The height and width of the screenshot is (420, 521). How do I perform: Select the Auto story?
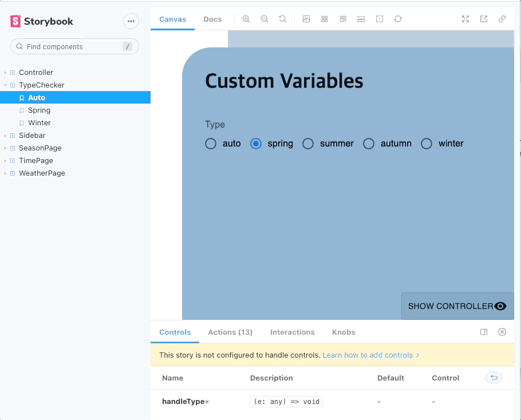click(x=75, y=98)
